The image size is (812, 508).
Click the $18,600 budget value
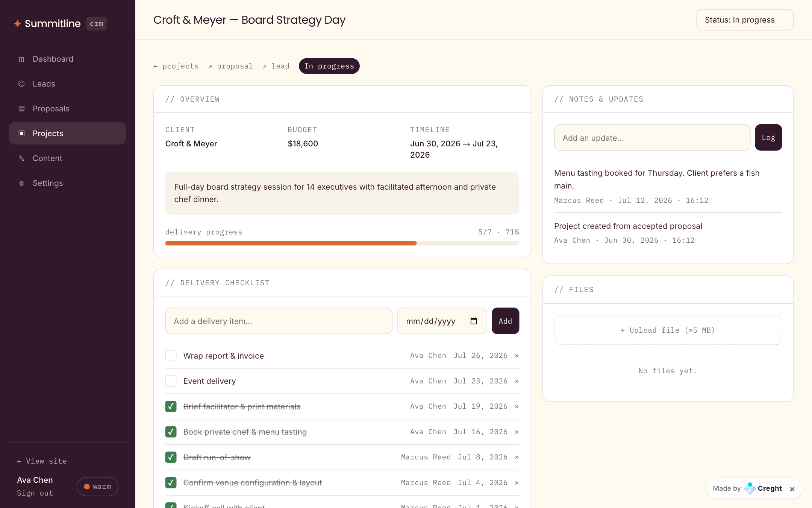303,144
